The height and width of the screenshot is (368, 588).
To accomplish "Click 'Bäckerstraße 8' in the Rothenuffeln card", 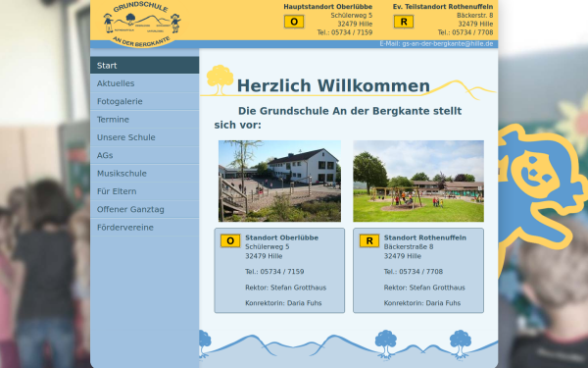I will pos(409,246).
